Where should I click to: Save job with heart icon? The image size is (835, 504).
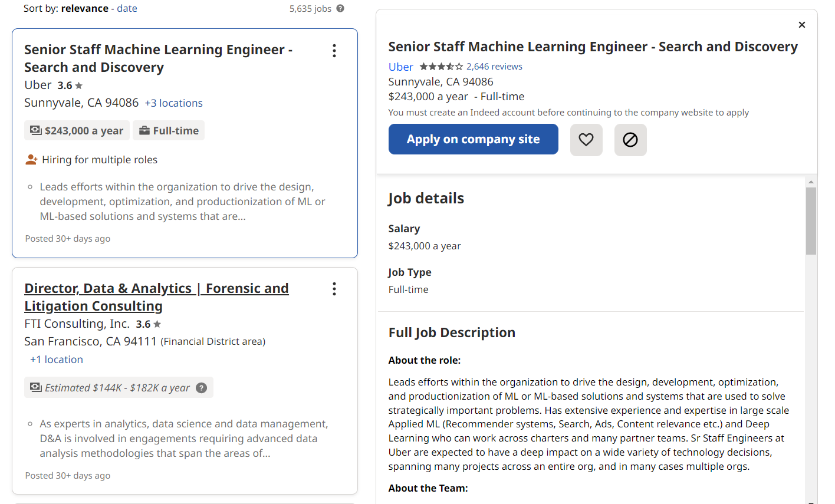[586, 140]
